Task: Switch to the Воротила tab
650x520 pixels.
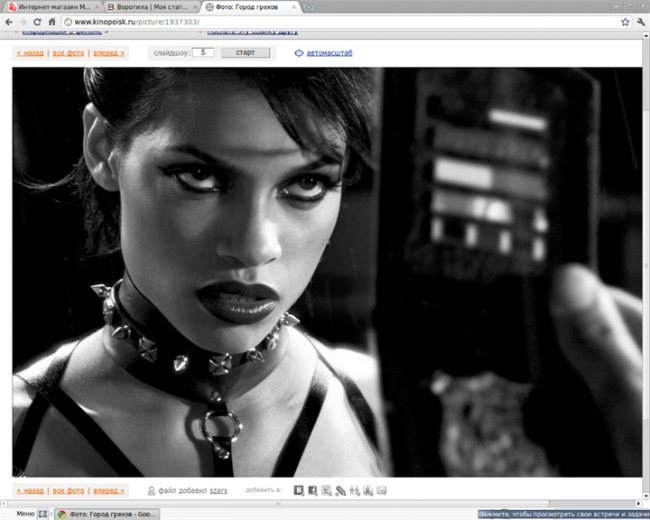Action: click(x=145, y=6)
